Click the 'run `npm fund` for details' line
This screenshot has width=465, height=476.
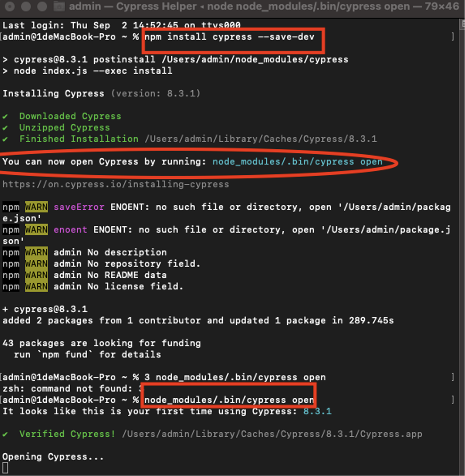click(88, 355)
